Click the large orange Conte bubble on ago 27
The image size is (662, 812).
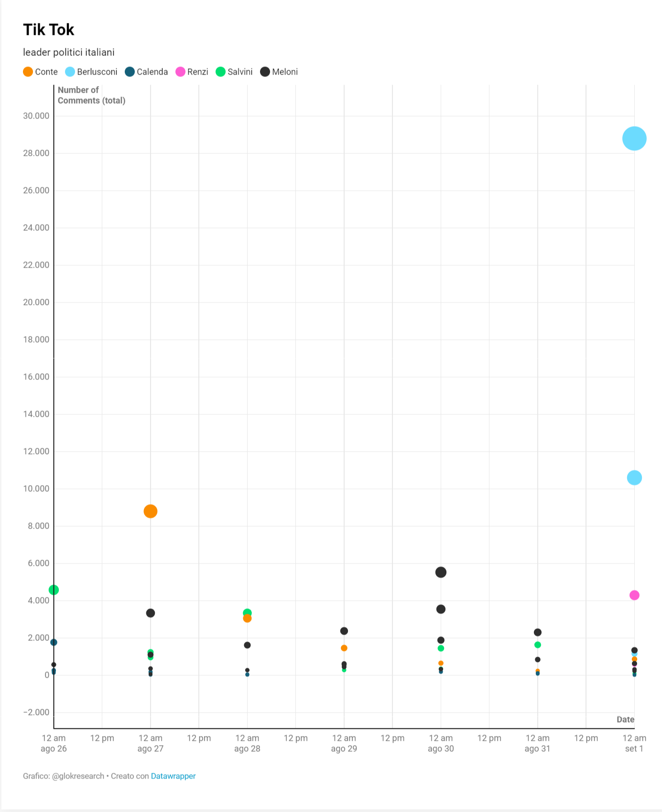[151, 511]
